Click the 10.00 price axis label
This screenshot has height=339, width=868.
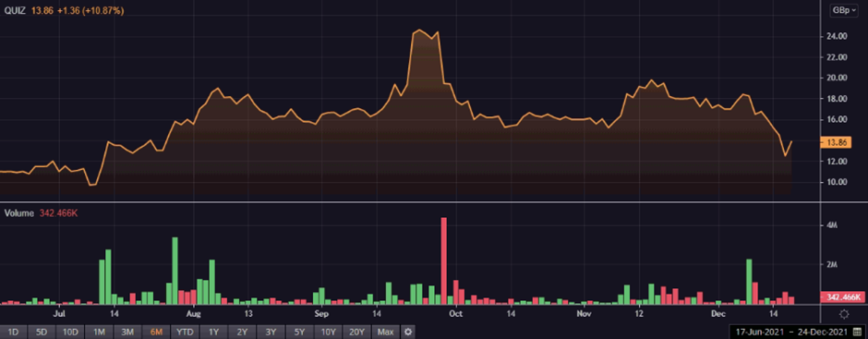coord(837,182)
